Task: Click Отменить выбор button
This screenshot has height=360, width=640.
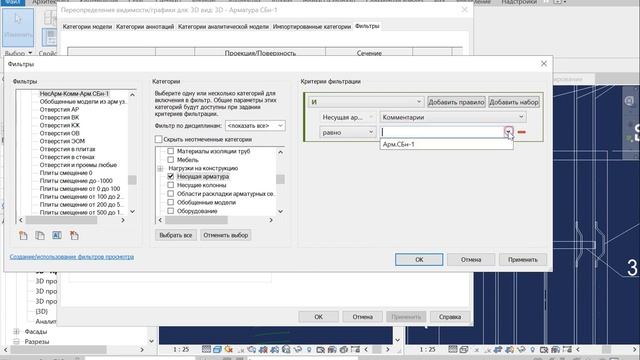Action: (226, 235)
